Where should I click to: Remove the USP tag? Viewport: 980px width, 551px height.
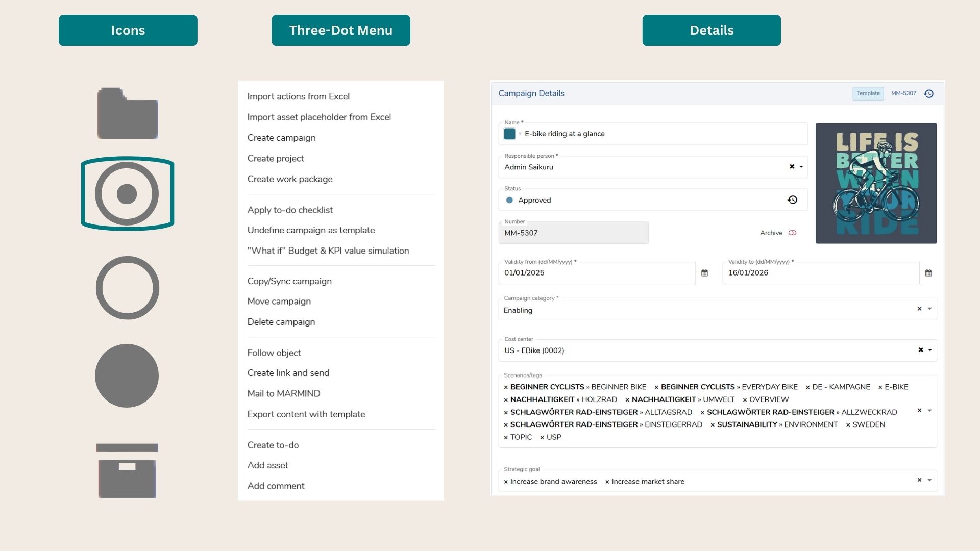pyautogui.click(x=542, y=438)
